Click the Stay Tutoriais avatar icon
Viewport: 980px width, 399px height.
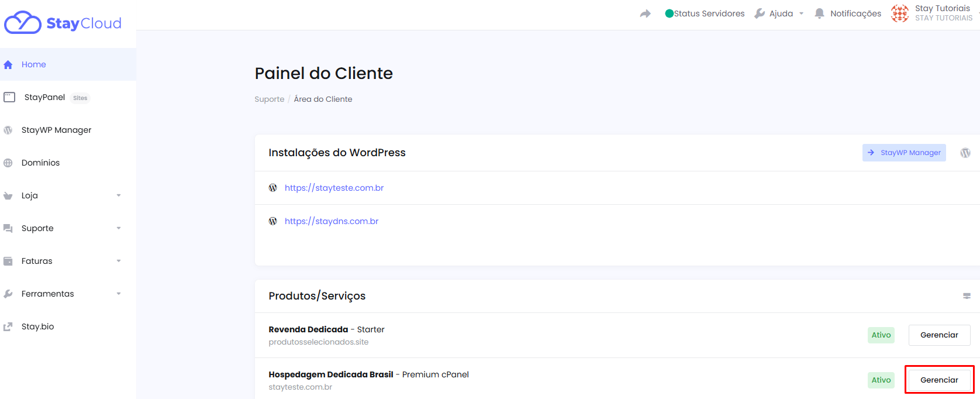click(x=900, y=13)
